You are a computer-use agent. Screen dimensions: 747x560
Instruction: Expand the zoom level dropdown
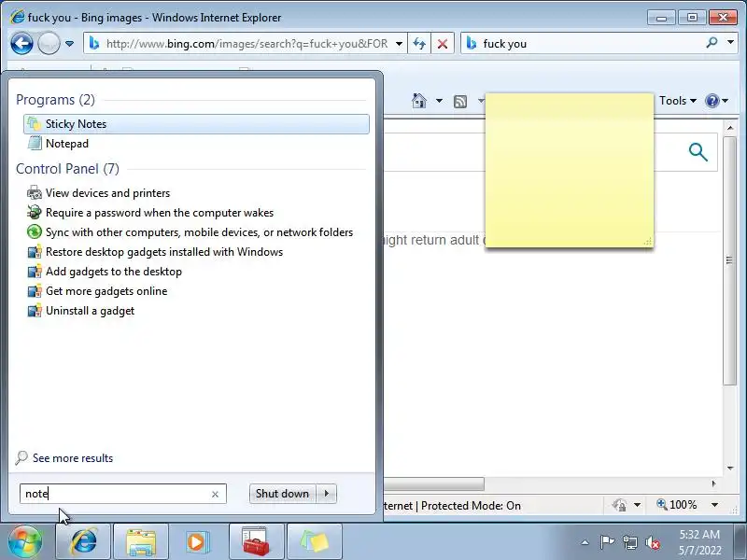[x=714, y=505]
